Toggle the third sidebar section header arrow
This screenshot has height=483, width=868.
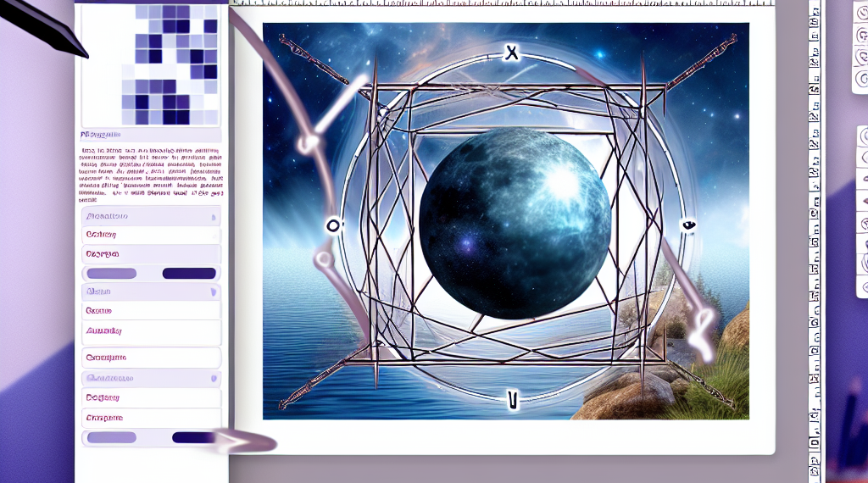[x=213, y=378]
